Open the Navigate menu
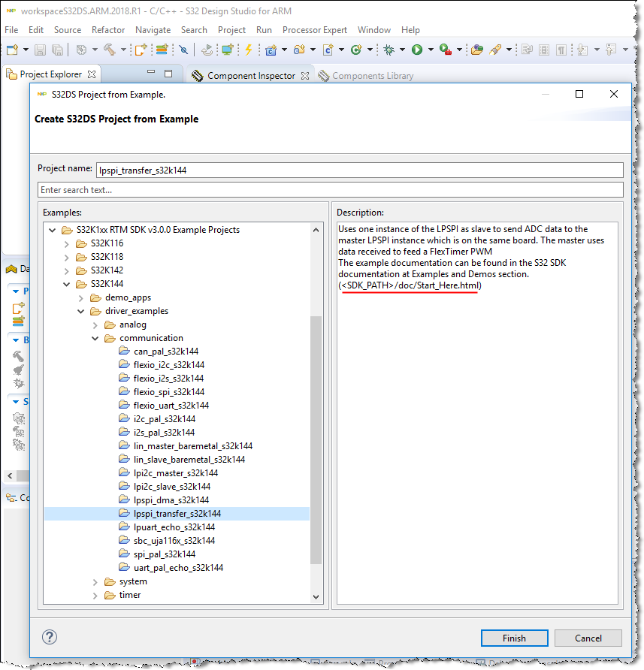This screenshot has height=670, width=644. pos(153,30)
